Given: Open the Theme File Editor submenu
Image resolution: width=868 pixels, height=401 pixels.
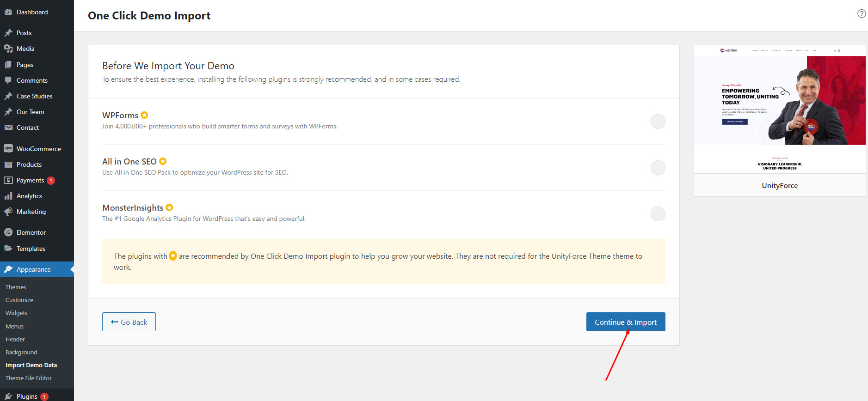Looking at the screenshot, I should coord(29,378).
